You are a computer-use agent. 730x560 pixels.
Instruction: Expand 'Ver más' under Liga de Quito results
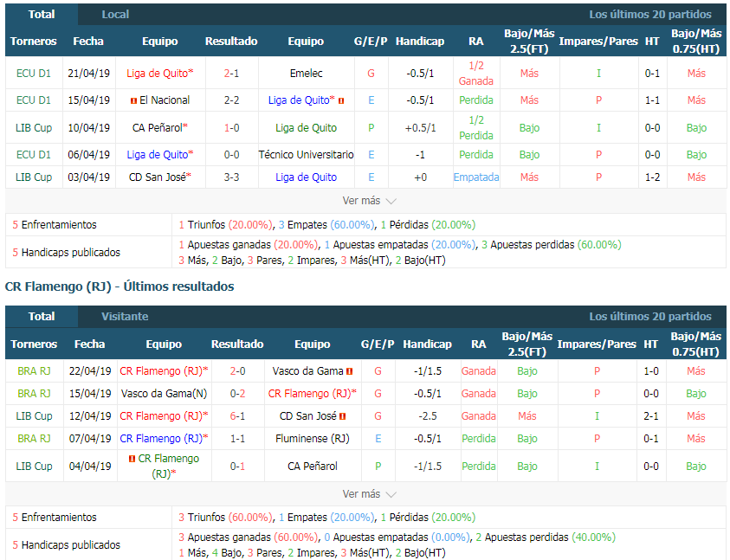[x=369, y=201]
